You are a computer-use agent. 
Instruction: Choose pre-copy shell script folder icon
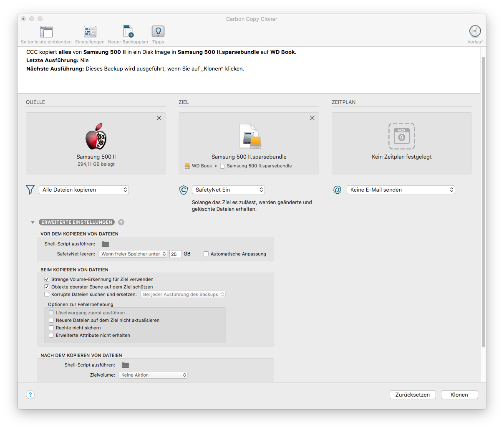105,244
